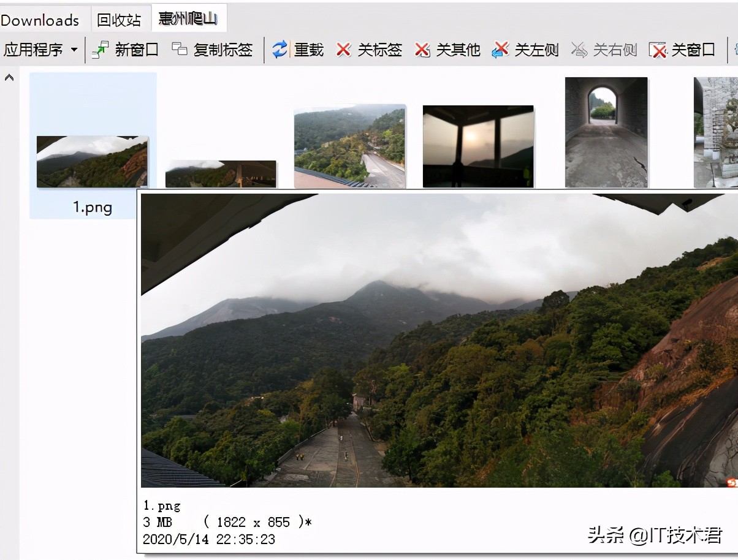The height and width of the screenshot is (560, 738).
Task: Switch to the 回收站 tab
Action: point(120,20)
